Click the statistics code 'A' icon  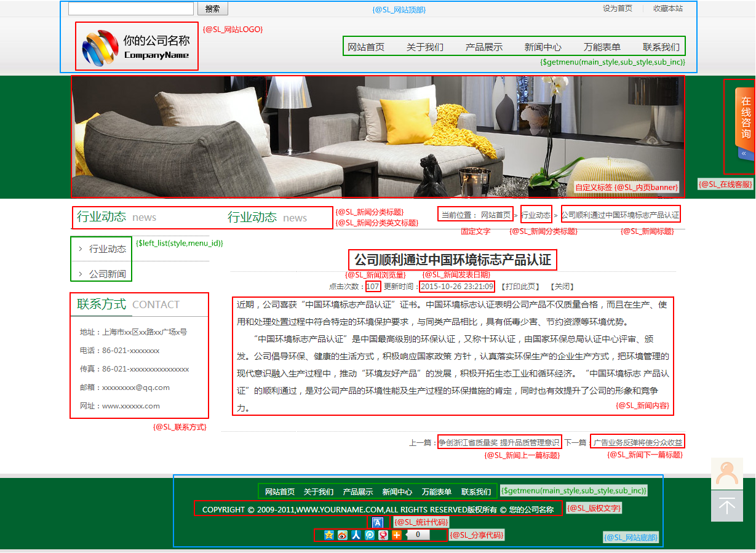tap(378, 522)
